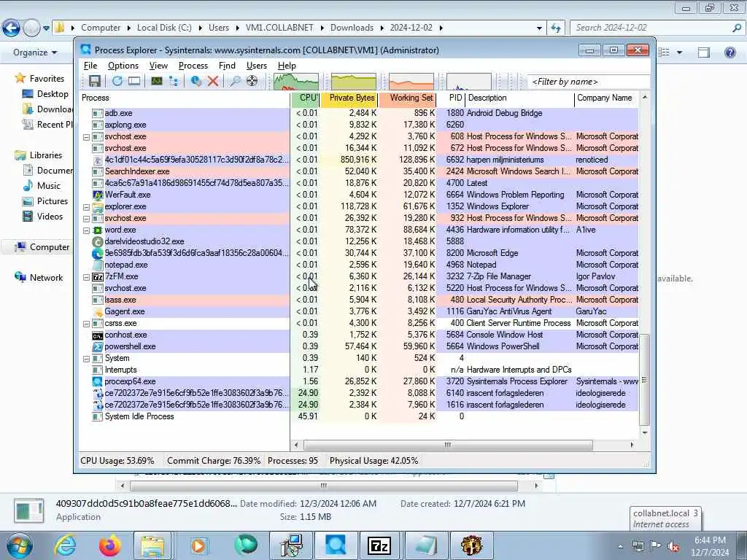Sort by the Description column header
This screenshot has width=747, height=560.
coord(519,98)
